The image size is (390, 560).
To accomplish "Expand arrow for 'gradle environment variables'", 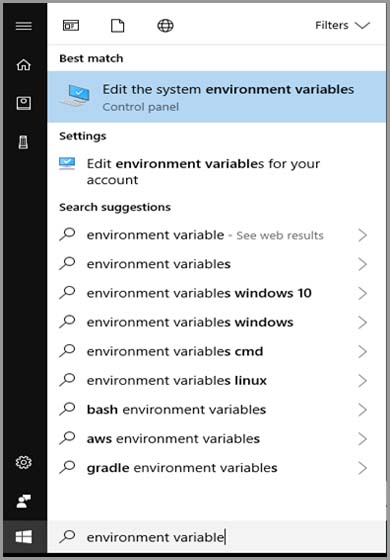I will 362,468.
